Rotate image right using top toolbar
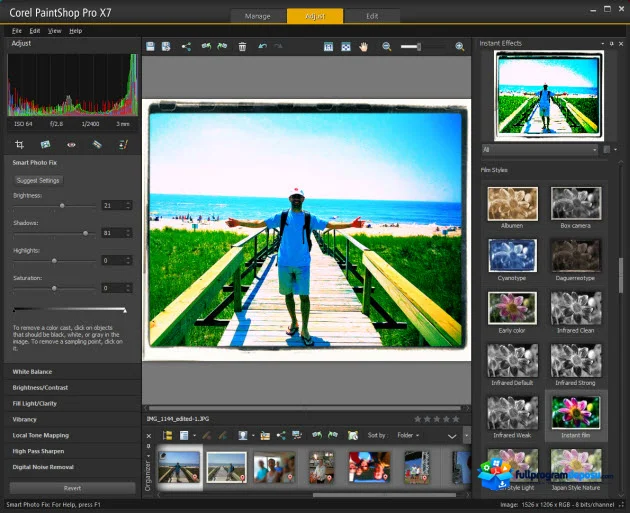Screen dimensions: 630x513 [222, 47]
